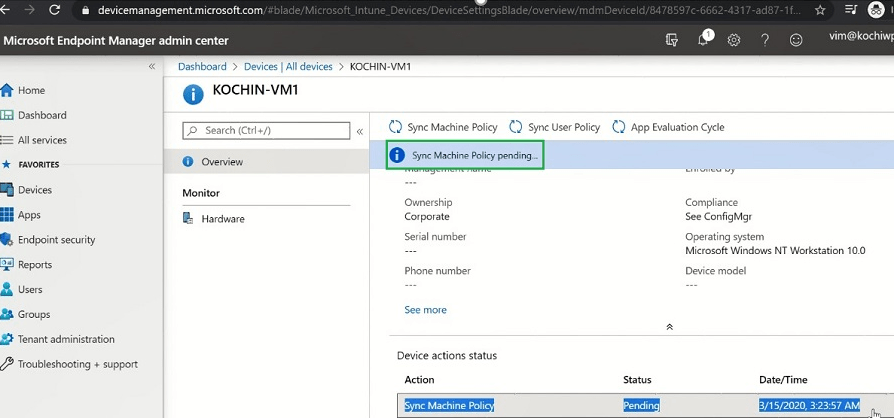The width and height of the screenshot is (894, 418).
Task: Click KOCHIN-VM1 breadcrumb text
Action: (x=380, y=66)
